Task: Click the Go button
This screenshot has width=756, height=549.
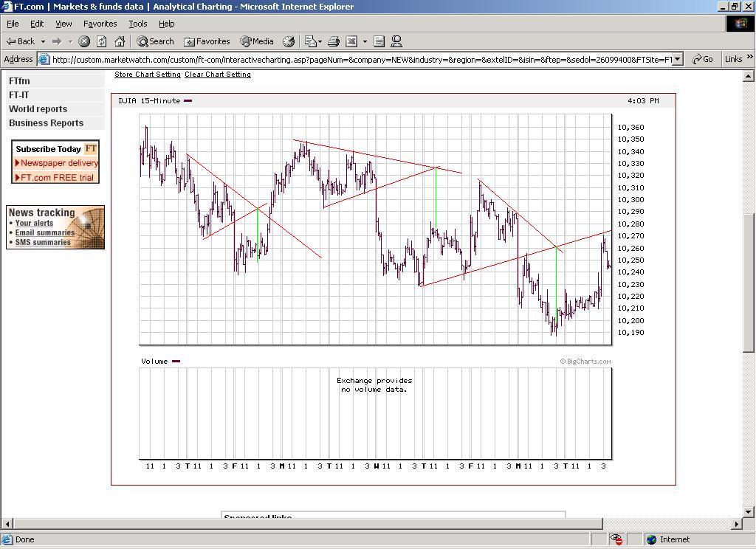Action: [x=703, y=59]
